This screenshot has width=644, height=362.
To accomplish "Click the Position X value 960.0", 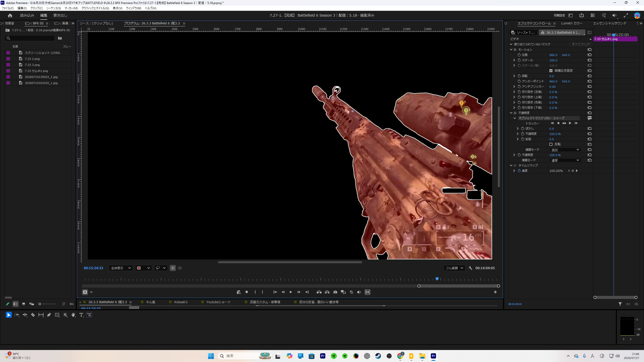I will click(553, 55).
